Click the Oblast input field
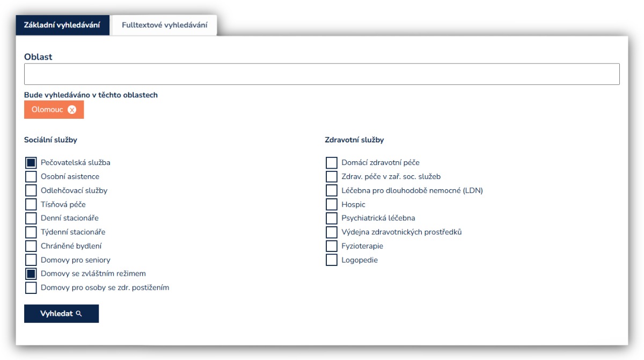644x360 pixels. (321, 74)
